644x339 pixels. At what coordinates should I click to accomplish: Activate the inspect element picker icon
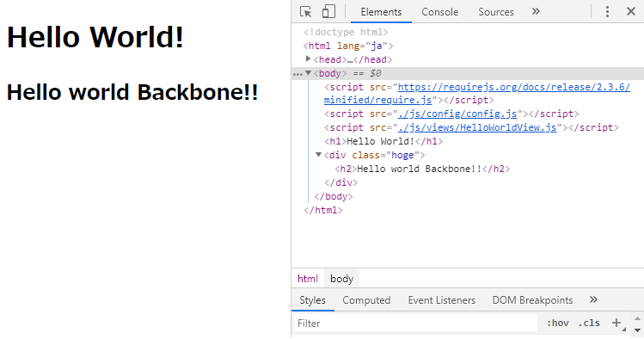click(x=305, y=11)
